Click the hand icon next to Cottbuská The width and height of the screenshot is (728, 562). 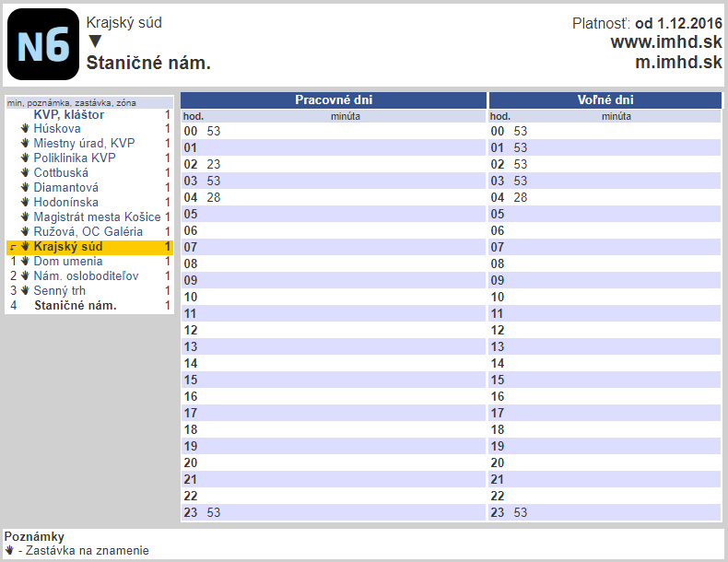(x=25, y=173)
